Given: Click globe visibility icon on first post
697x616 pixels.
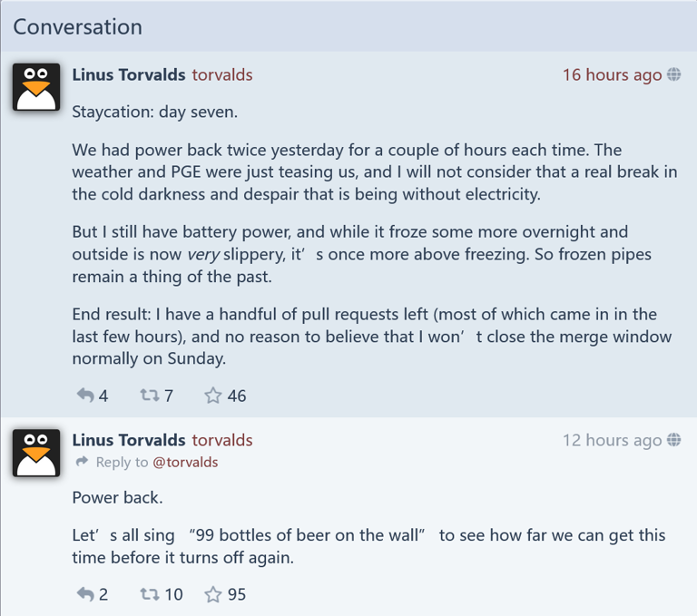Looking at the screenshot, I should pos(673,74).
